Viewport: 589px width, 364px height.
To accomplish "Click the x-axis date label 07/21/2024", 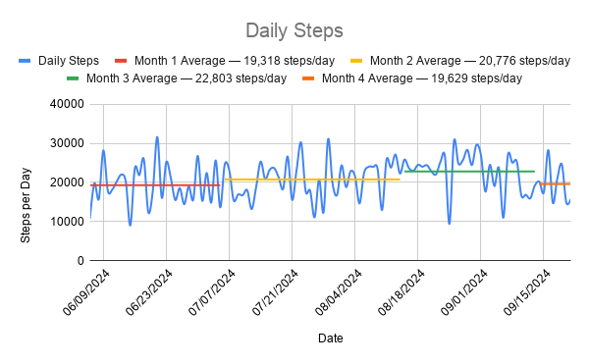I will coord(275,292).
